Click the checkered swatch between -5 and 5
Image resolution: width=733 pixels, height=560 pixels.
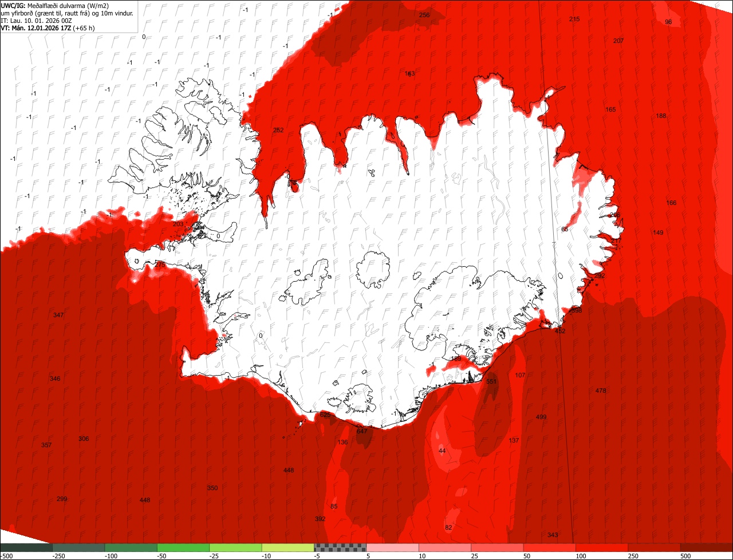(x=340, y=547)
